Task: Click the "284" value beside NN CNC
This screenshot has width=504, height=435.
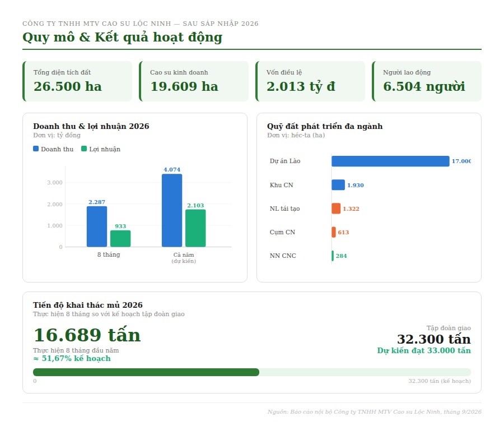Action: 342,256
